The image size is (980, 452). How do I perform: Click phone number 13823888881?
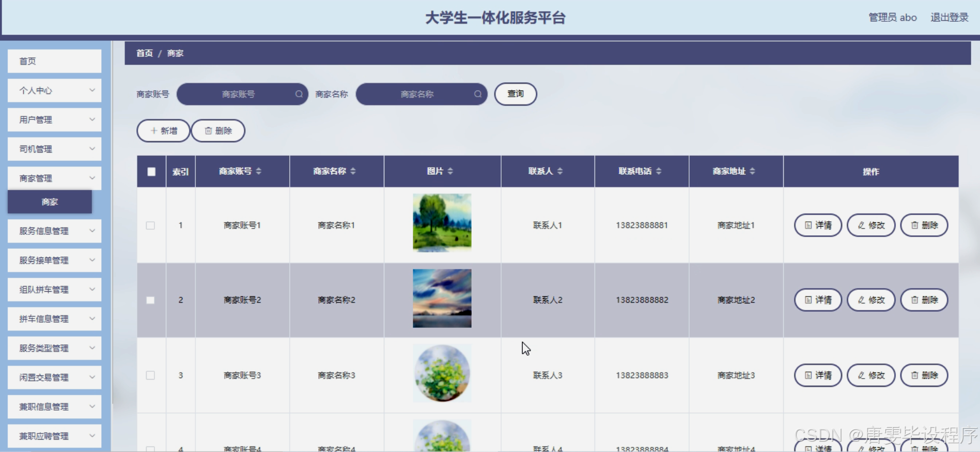click(642, 225)
